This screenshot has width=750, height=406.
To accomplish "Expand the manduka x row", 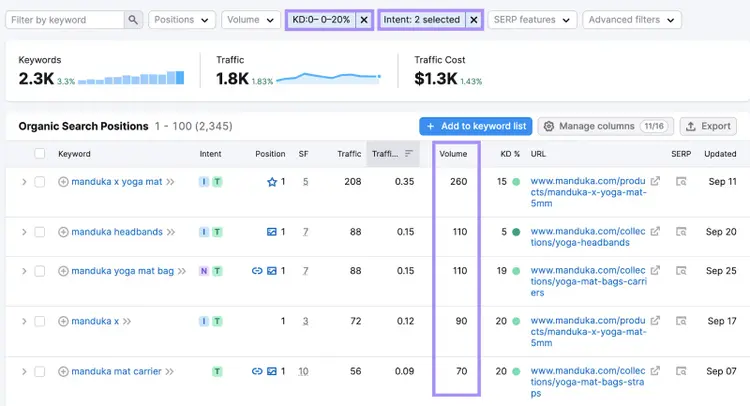I will (24, 321).
